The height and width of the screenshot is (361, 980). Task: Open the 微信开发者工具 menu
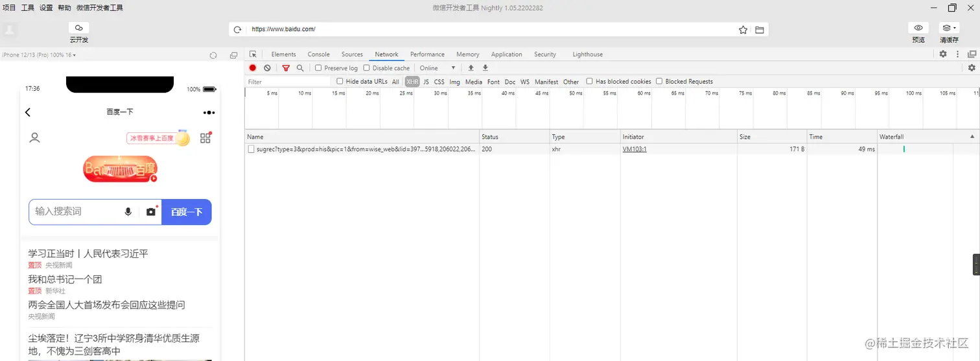pyautogui.click(x=100, y=8)
